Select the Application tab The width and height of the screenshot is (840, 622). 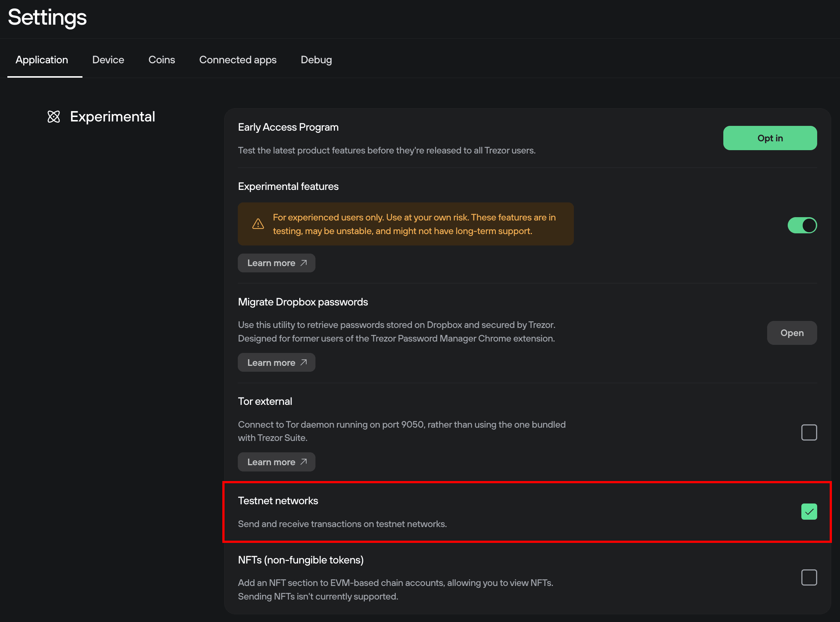click(42, 60)
